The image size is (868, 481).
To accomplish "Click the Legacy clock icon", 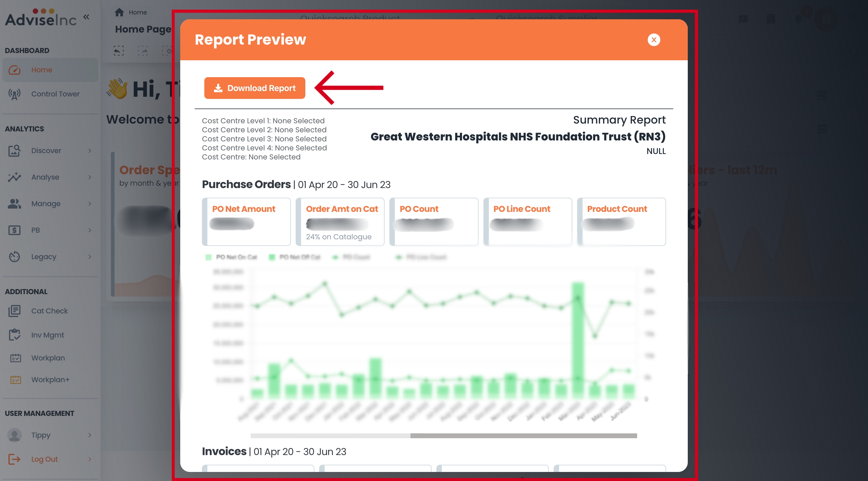I will (14, 257).
